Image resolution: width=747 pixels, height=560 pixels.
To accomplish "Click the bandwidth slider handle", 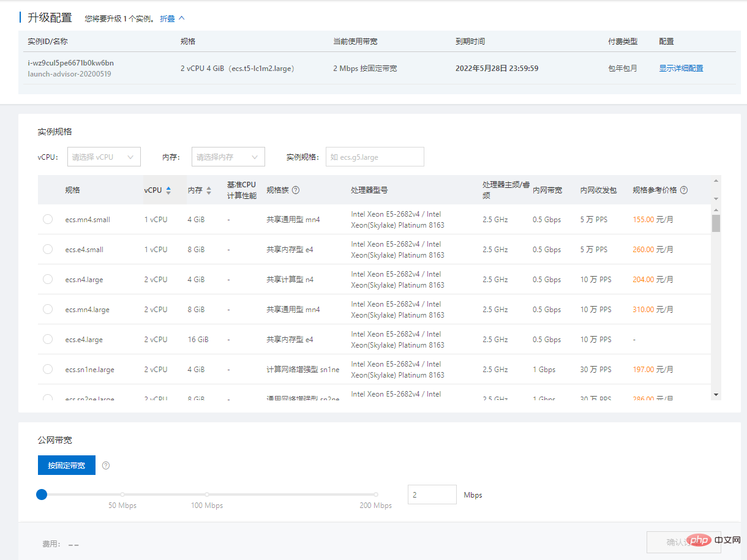I will (42, 494).
